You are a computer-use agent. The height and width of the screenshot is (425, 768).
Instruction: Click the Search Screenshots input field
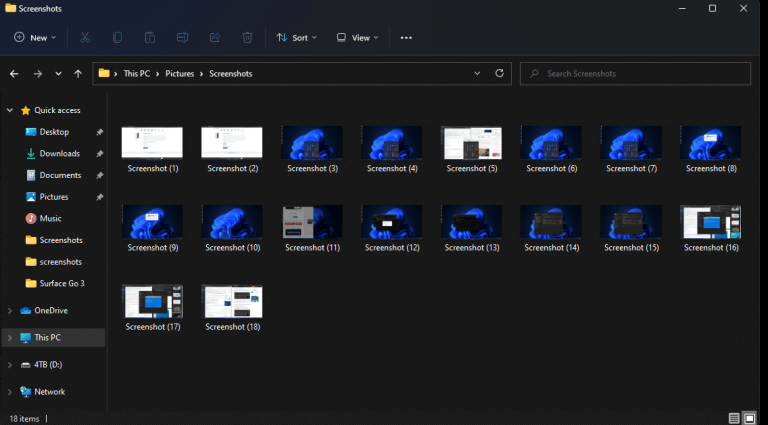(635, 73)
